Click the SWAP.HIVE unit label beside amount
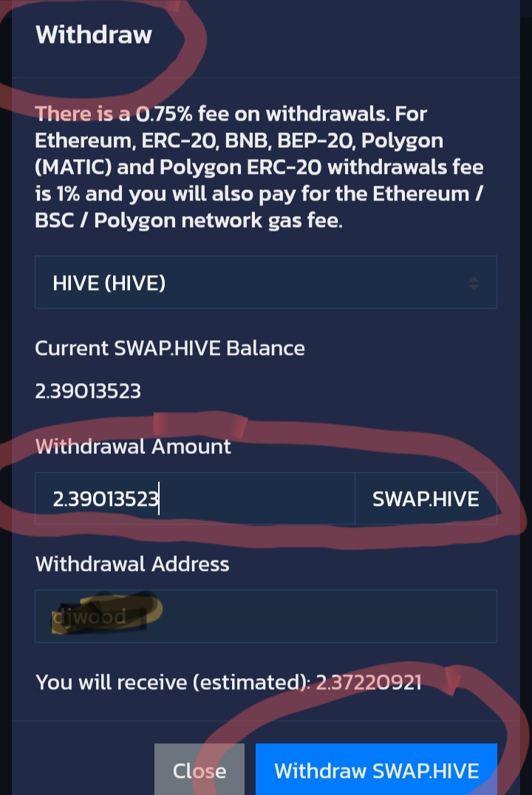The image size is (532, 795). (426, 498)
